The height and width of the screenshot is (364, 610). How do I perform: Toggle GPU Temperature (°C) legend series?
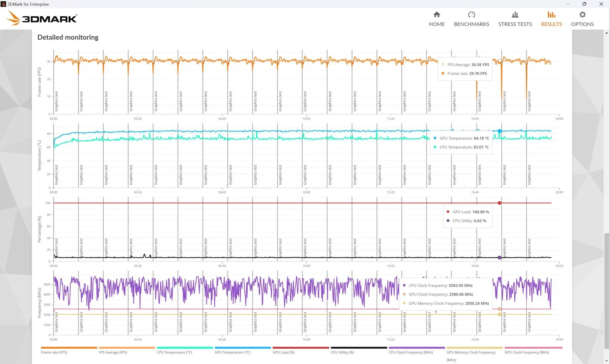(x=233, y=352)
